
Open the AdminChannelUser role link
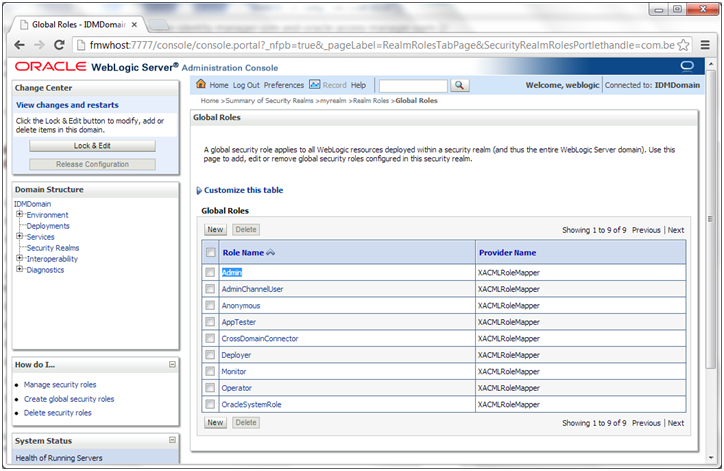[x=252, y=289]
